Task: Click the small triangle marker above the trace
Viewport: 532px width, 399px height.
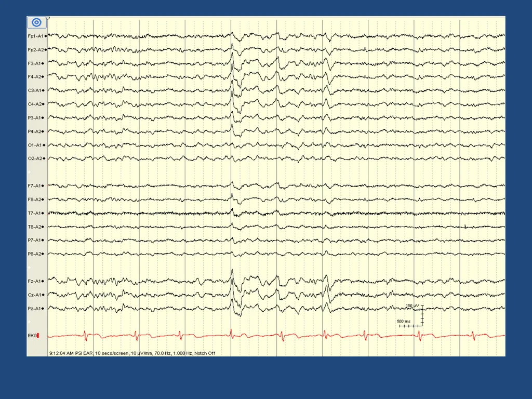Action: (x=48, y=18)
